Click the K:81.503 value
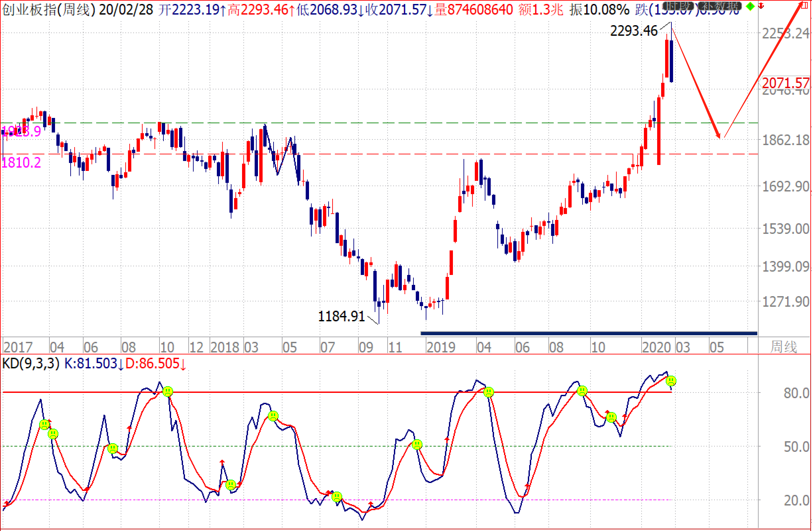The width and height of the screenshot is (812, 531). coord(94,364)
